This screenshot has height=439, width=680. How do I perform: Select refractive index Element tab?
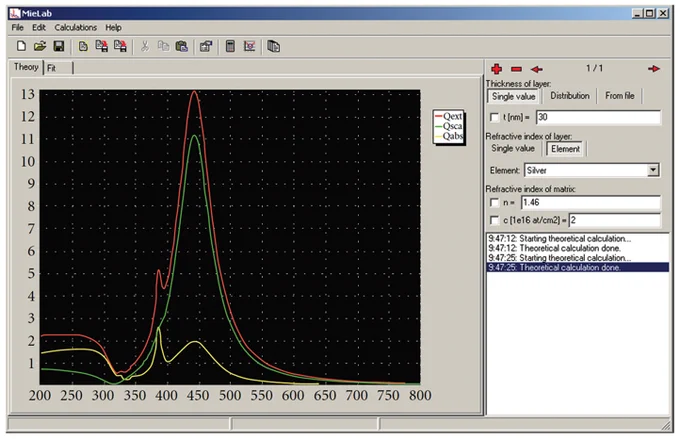point(565,149)
